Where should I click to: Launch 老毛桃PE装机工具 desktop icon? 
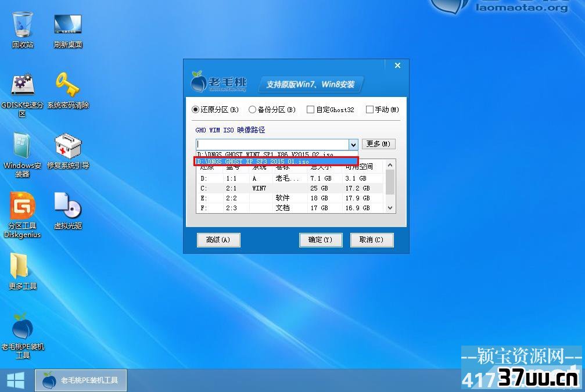point(23,336)
